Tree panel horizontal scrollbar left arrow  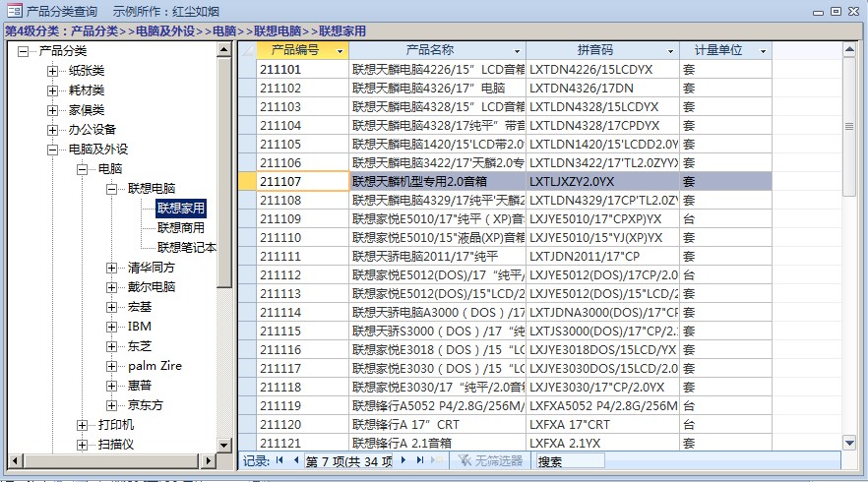click(15, 461)
